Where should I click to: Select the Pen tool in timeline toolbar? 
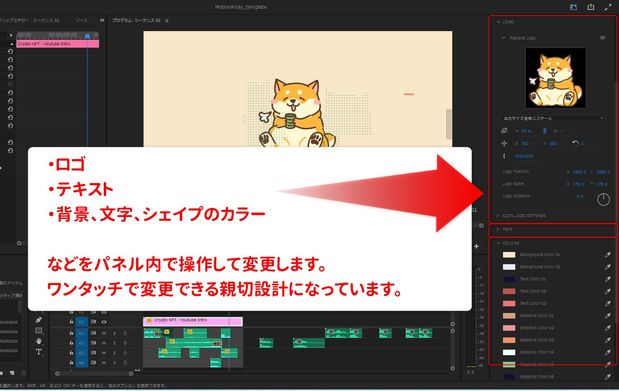[x=39, y=320]
